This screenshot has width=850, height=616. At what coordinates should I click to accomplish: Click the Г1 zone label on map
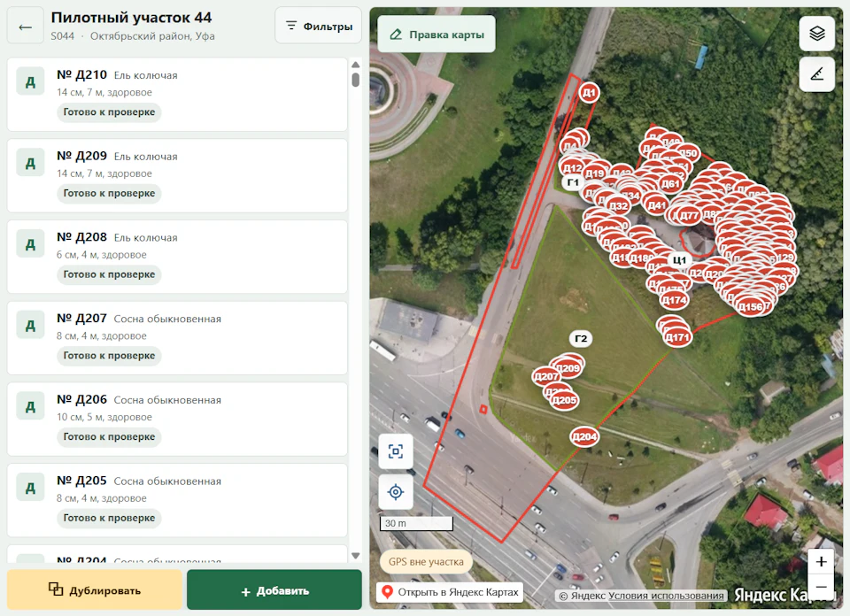click(x=573, y=182)
